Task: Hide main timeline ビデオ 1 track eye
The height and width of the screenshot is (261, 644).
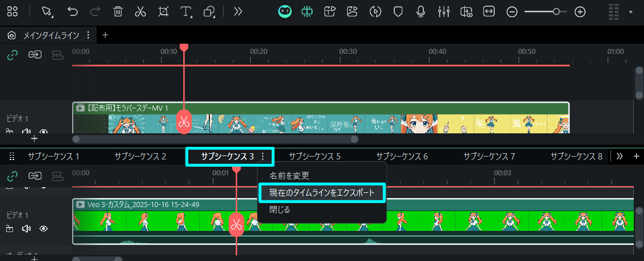Action: click(44, 132)
